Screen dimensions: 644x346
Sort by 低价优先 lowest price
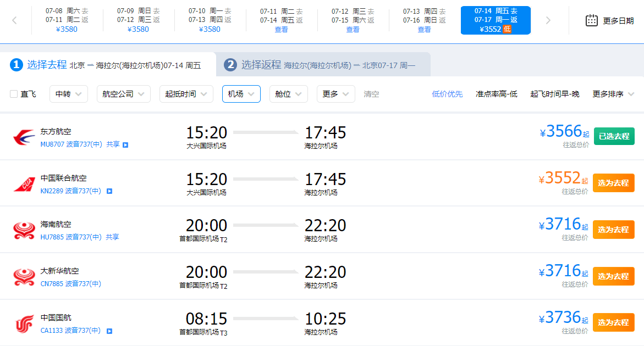[x=447, y=94]
